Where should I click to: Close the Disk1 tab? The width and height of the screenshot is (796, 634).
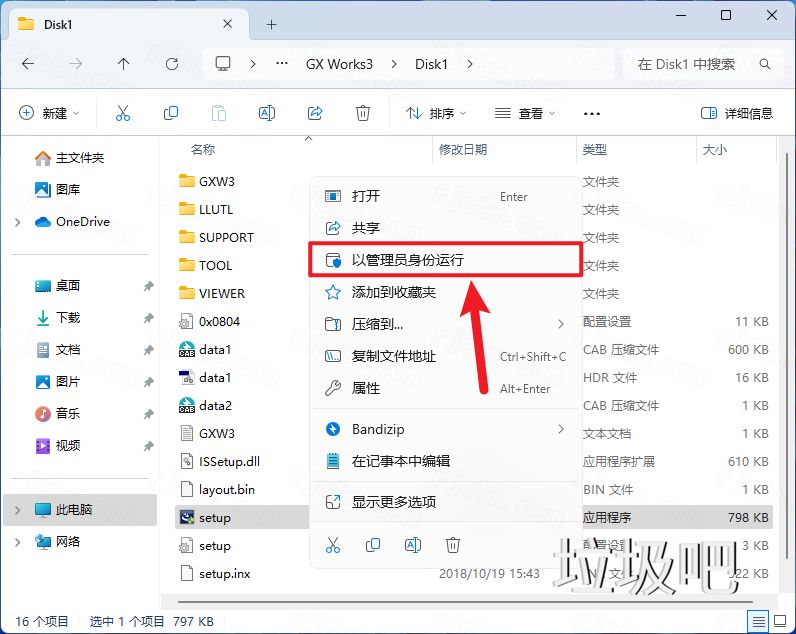(227, 24)
